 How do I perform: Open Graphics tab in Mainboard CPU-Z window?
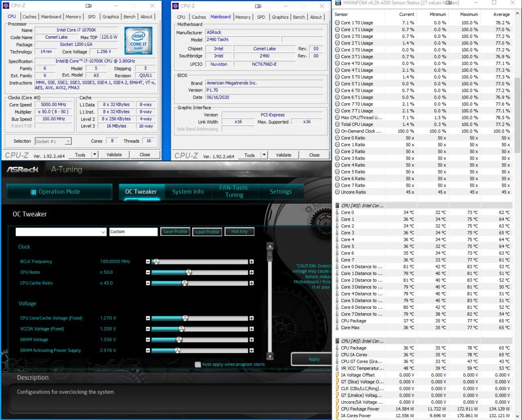coord(280,17)
